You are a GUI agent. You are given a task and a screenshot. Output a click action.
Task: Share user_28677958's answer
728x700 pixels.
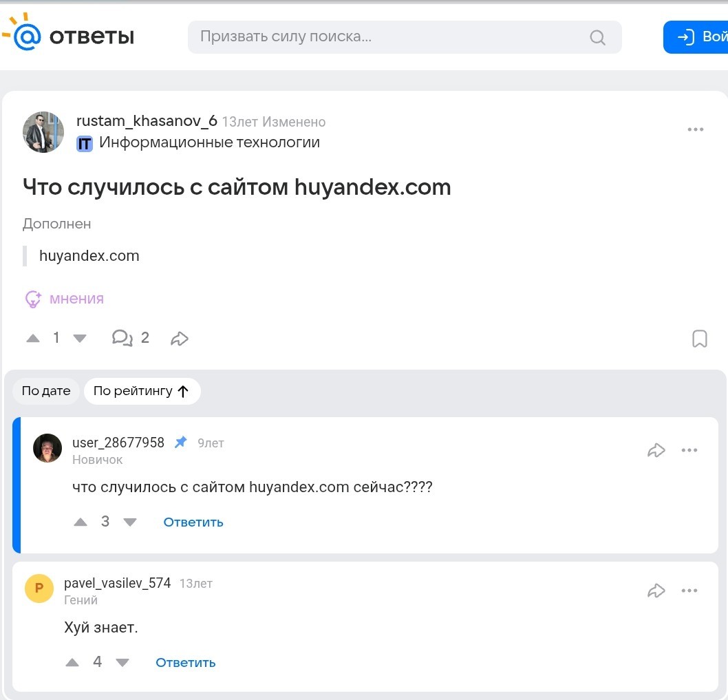click(656, 450)
